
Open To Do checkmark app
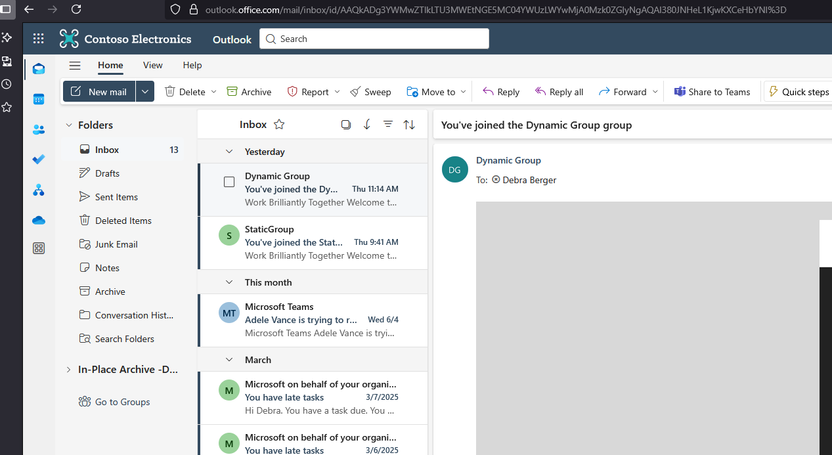click(39, 159)
